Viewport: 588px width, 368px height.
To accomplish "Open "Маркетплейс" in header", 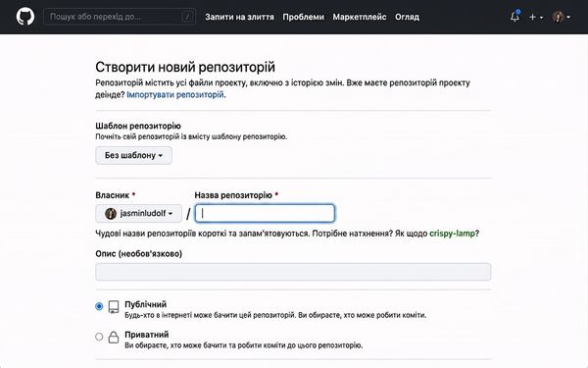I will coord(360,17).
